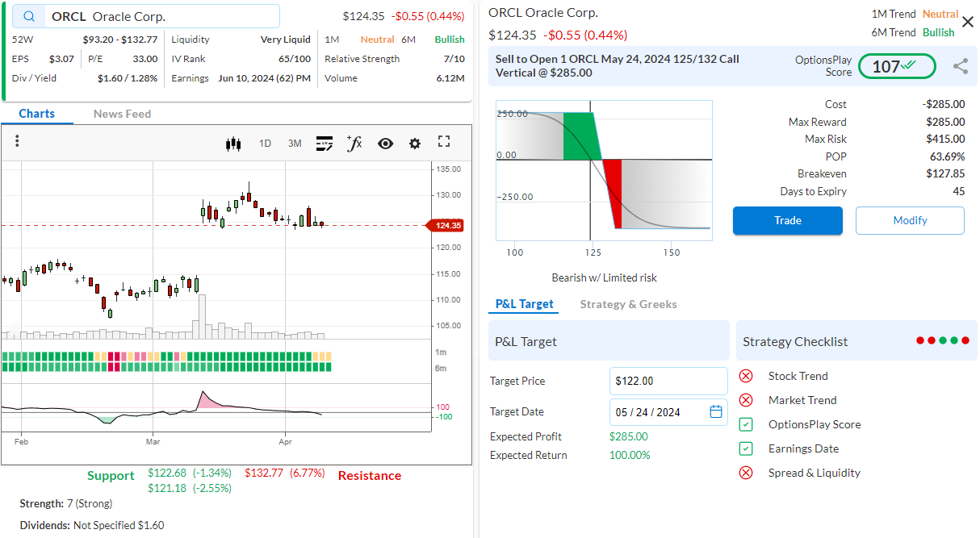Image resolution: width=980 pixels, height=538 pixels.
Task: Click resistance level $132.77
Action: [264, 473]
